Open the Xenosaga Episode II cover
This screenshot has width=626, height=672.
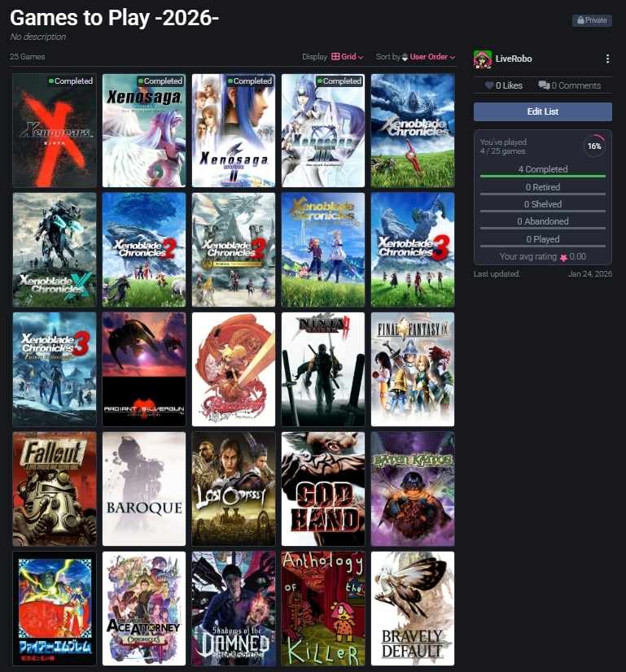point(234,130)
